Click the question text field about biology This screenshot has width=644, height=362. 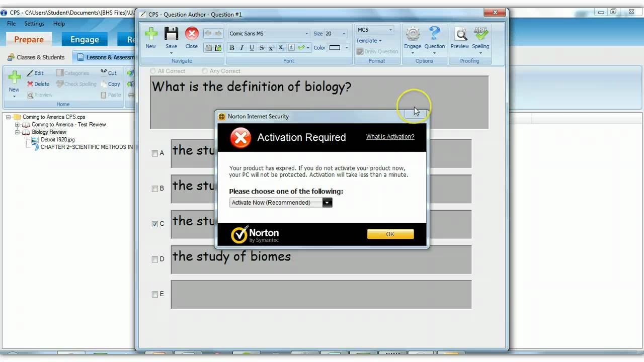[x=319, y=102]
